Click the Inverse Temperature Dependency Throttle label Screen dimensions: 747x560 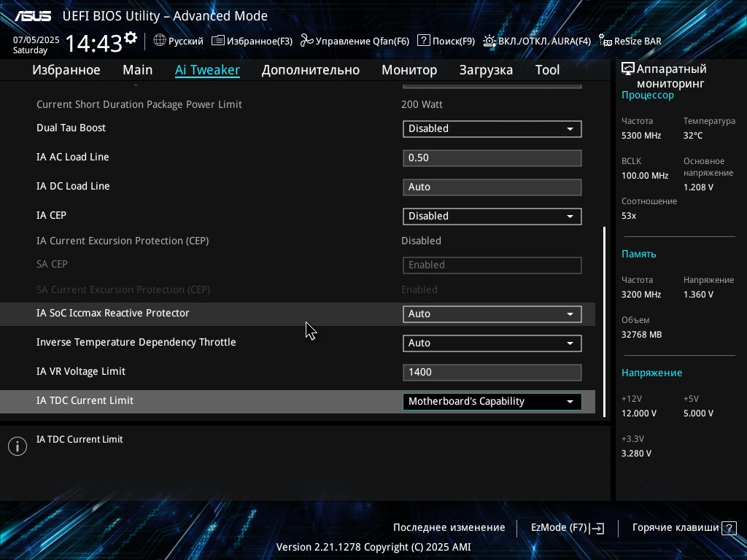click(136, 343)
